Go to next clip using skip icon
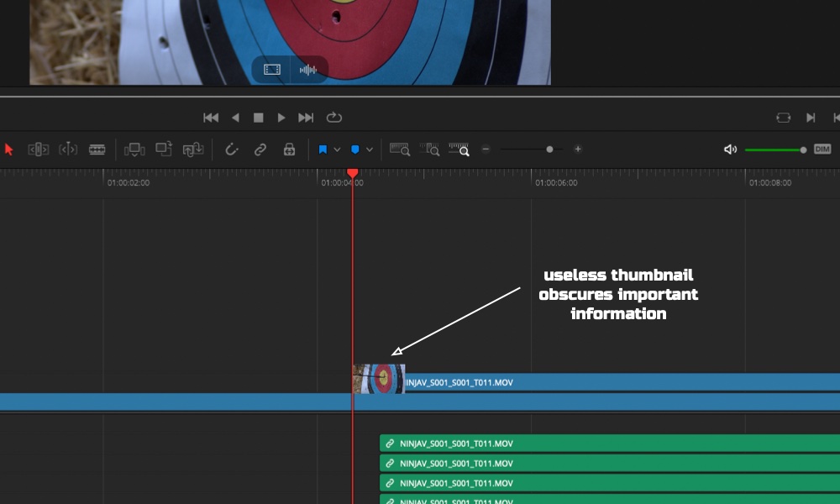This screenshot has height=504, width=840. [x=811, y=118]
